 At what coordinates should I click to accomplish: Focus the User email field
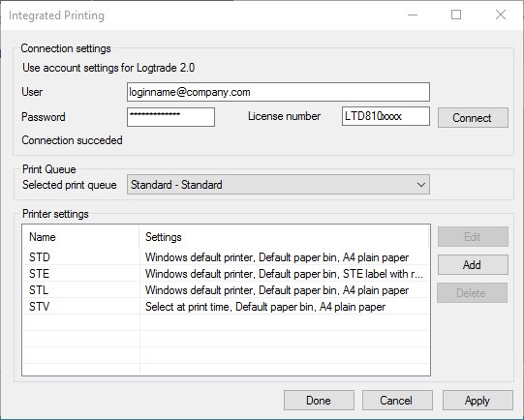pyautogui.click(x=278, y=92)
